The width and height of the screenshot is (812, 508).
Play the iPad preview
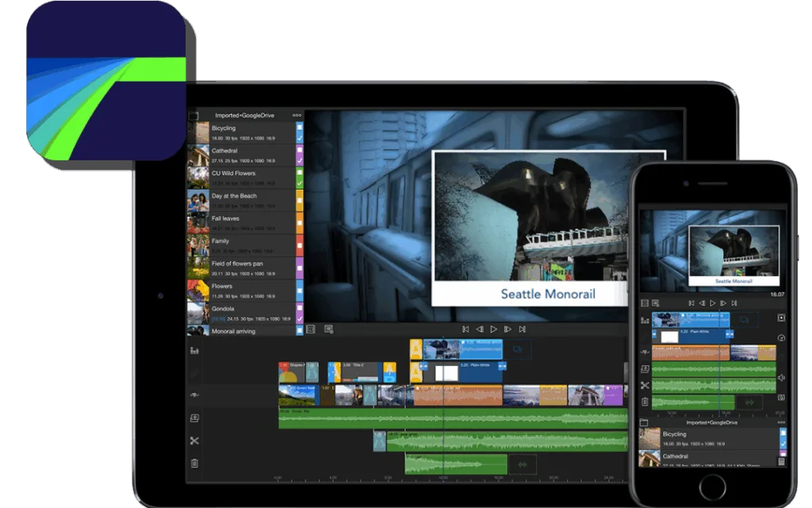[x=493, y=329]
